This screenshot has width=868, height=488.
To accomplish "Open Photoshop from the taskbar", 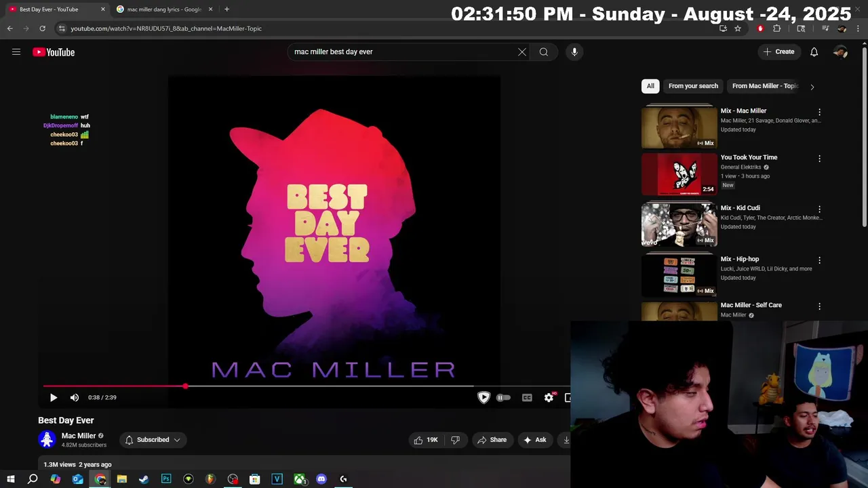I will 166,479.
